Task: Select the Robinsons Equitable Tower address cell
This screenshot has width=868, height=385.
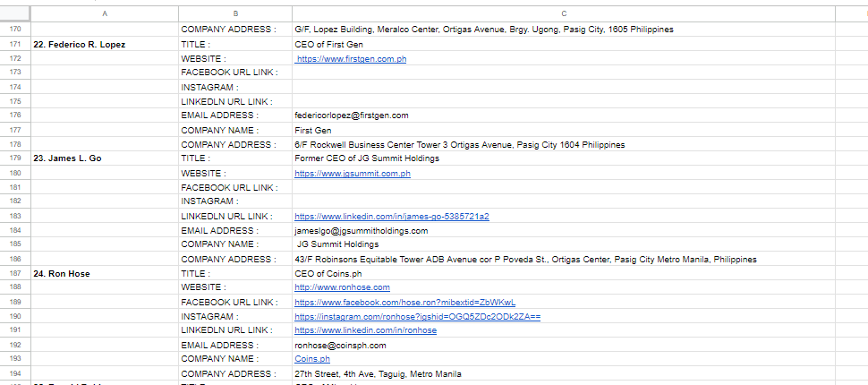Action: [564, 260]
